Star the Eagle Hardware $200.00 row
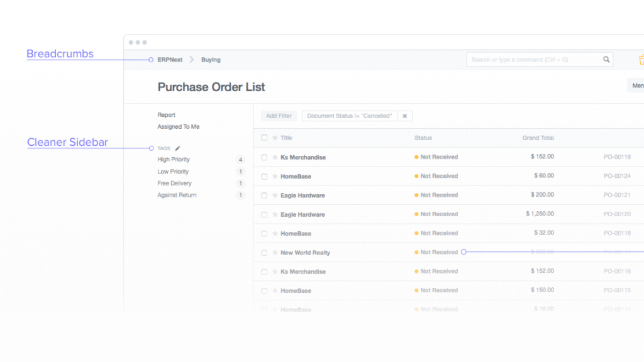Viewport: 644px width, 362px height. click(x=275, y=195)
